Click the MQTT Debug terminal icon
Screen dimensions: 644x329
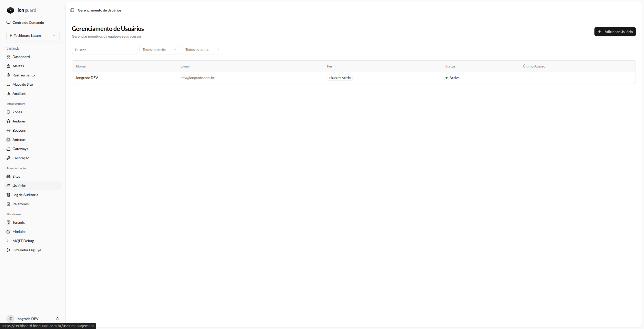tap(8, 241)
